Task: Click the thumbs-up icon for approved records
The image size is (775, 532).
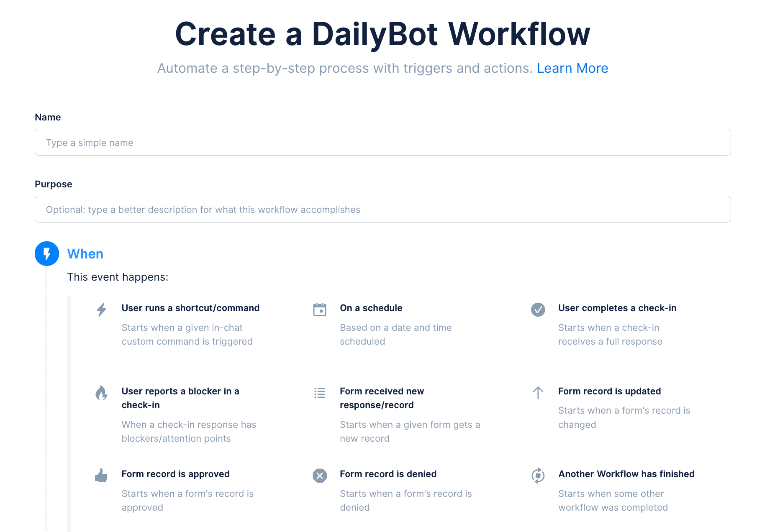Action: click(x=101, y=476)
